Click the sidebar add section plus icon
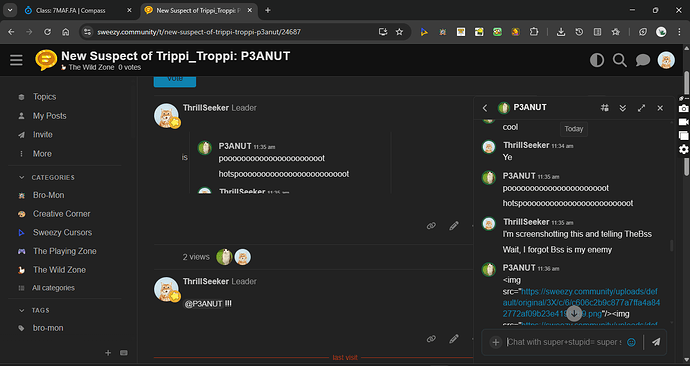The height and width of the screenshot is (366, 690). pos(108,353)
